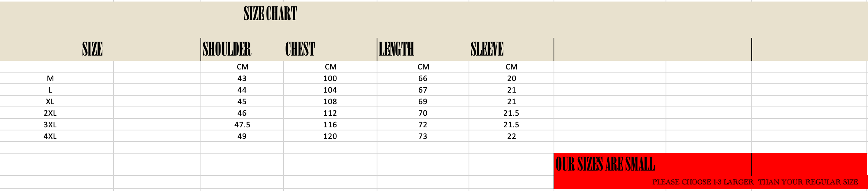Click the SIZE column header

pos(92,49)
